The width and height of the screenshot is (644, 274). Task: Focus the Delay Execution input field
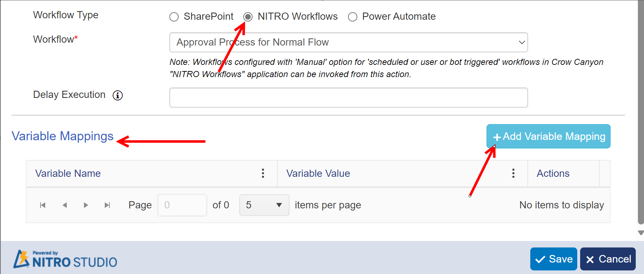pyautogui.click(x=348, y=98)
